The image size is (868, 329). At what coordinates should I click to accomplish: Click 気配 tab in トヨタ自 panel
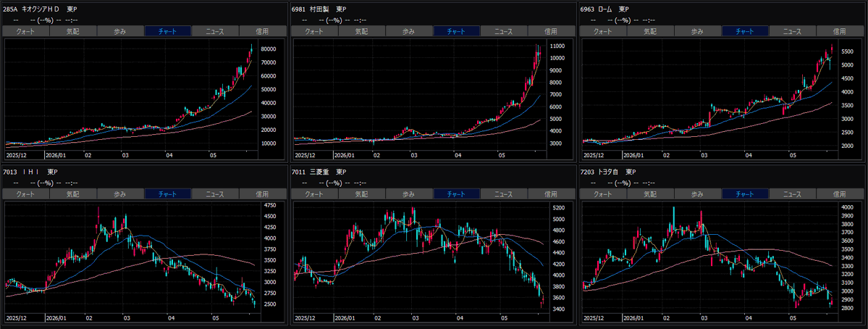click(650, 194)
